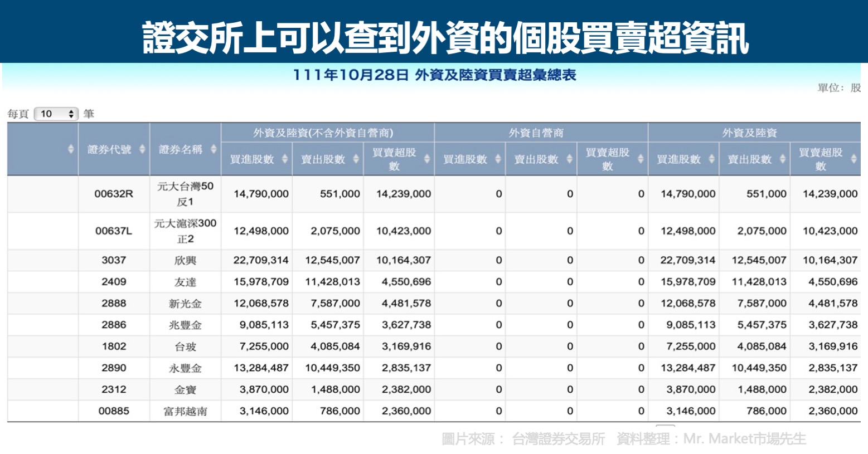Open the 每頁 rows-per-page dropdown

(x=56, y=114)
